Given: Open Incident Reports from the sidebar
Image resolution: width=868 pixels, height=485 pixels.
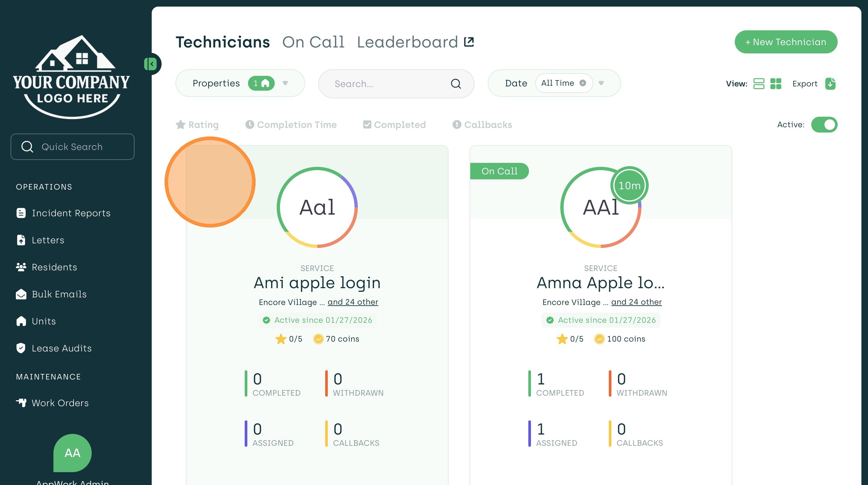Looking at the screenshot, I should click(71, 213).
